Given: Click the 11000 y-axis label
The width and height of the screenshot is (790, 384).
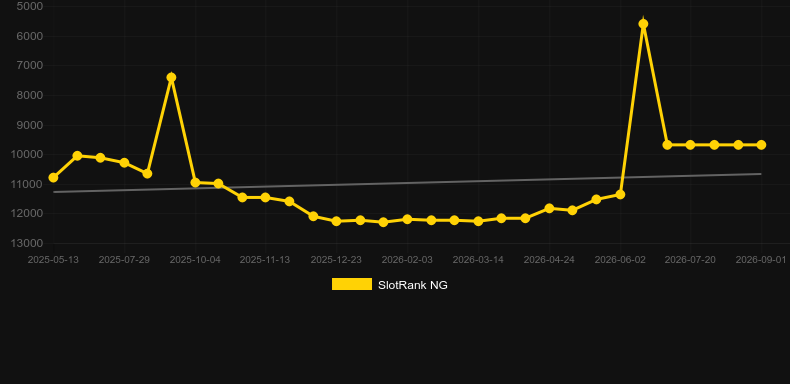Looking at the screenshot, I should tap(27, 184).
